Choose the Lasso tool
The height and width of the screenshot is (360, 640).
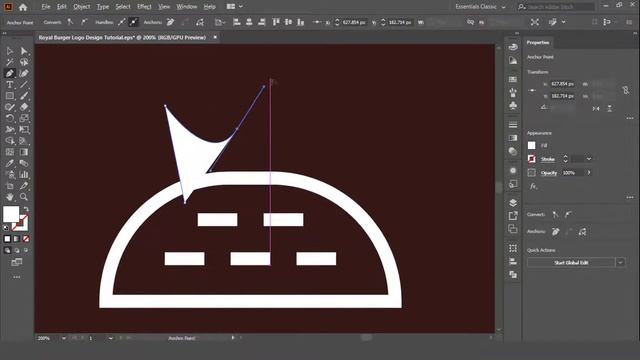[24, 62]
